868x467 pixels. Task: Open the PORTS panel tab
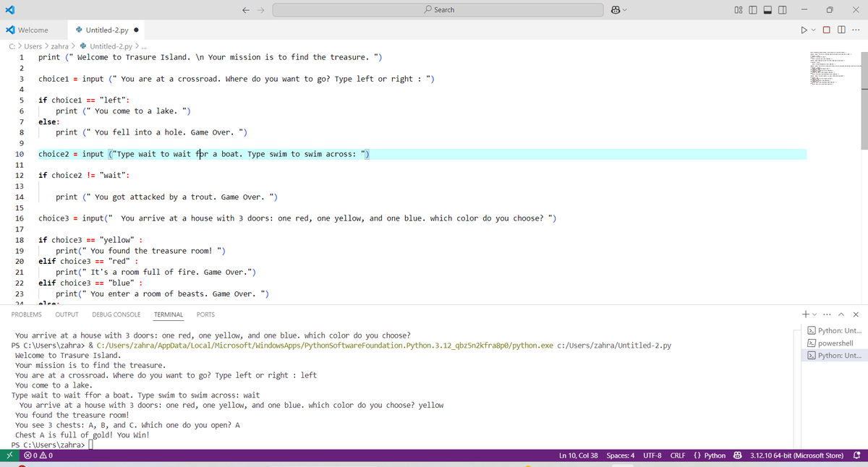pos(205,314)
